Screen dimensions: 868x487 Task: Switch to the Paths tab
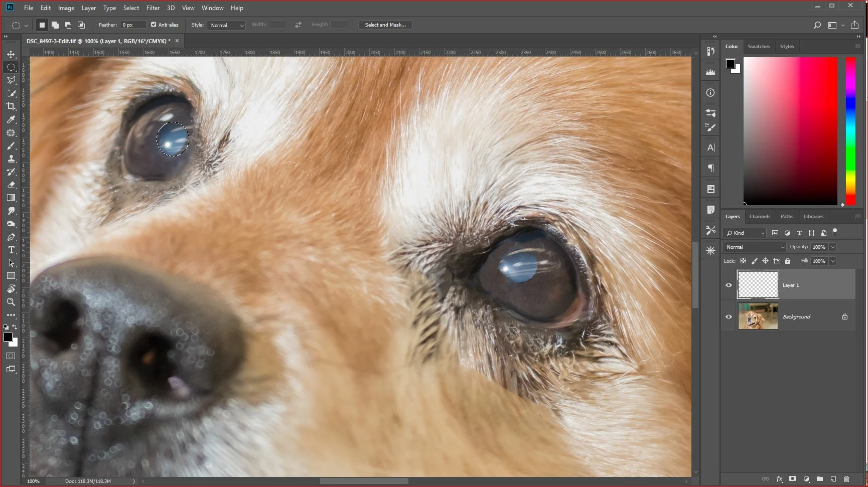[787, 217]
